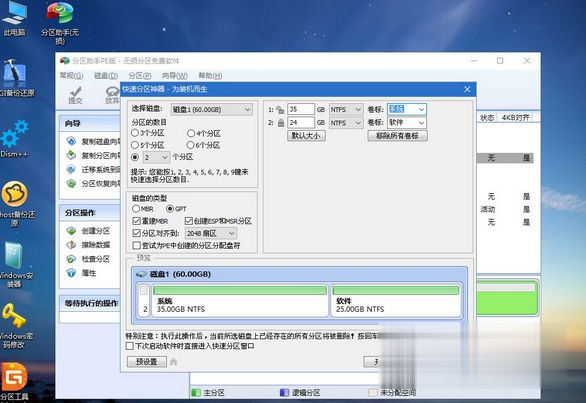Click the 分区恢复向导 icon

tap(71, 184)
